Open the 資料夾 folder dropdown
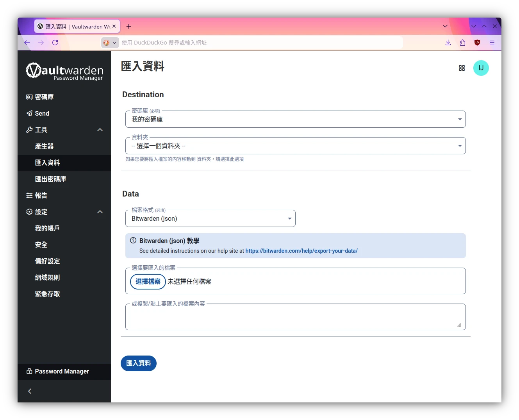The width and height of the screenshot is (519, 420). click(296, 146)
